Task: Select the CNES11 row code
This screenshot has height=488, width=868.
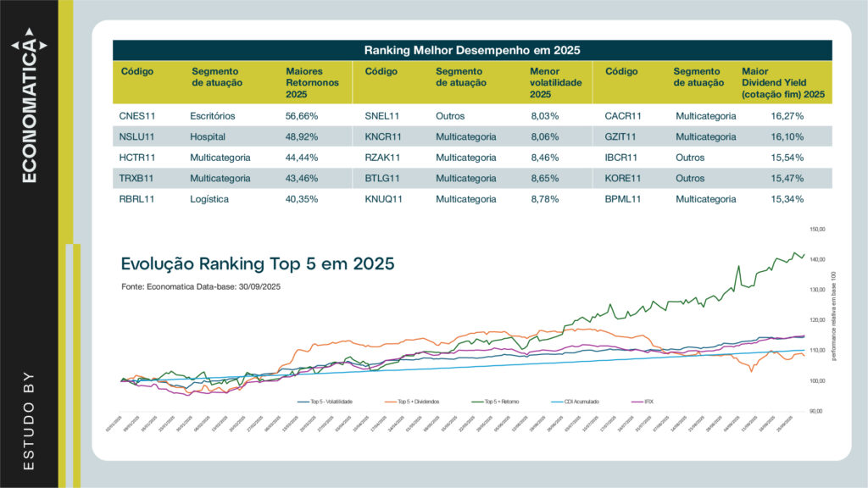Action: (x=140, y=114)
